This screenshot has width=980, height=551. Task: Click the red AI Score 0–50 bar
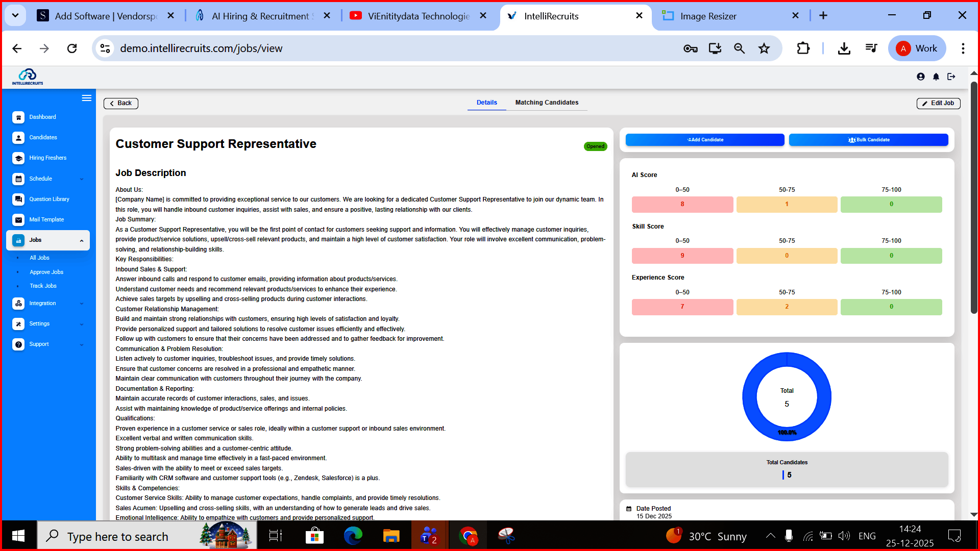coord(682,205)
